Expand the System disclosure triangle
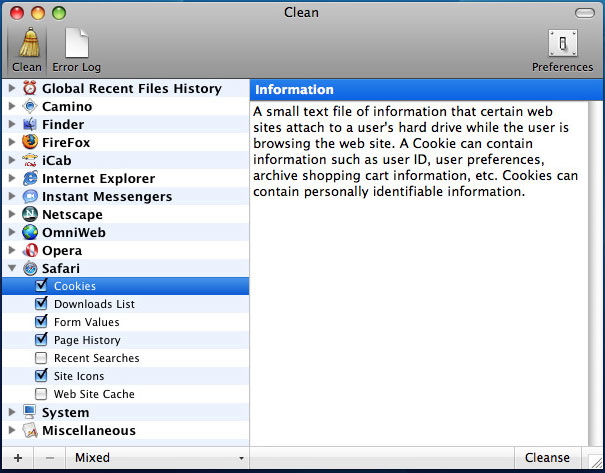This screenshot has height=473, width=605. (12, 412)
